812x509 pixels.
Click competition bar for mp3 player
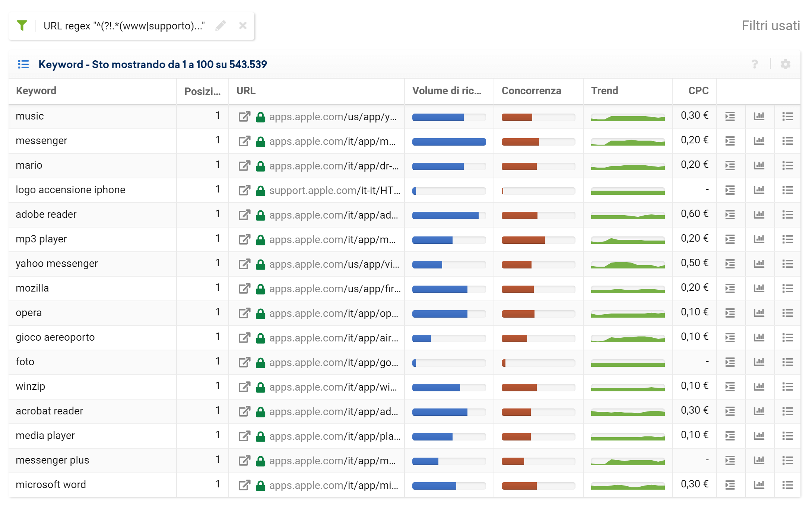tap(538, 240)
